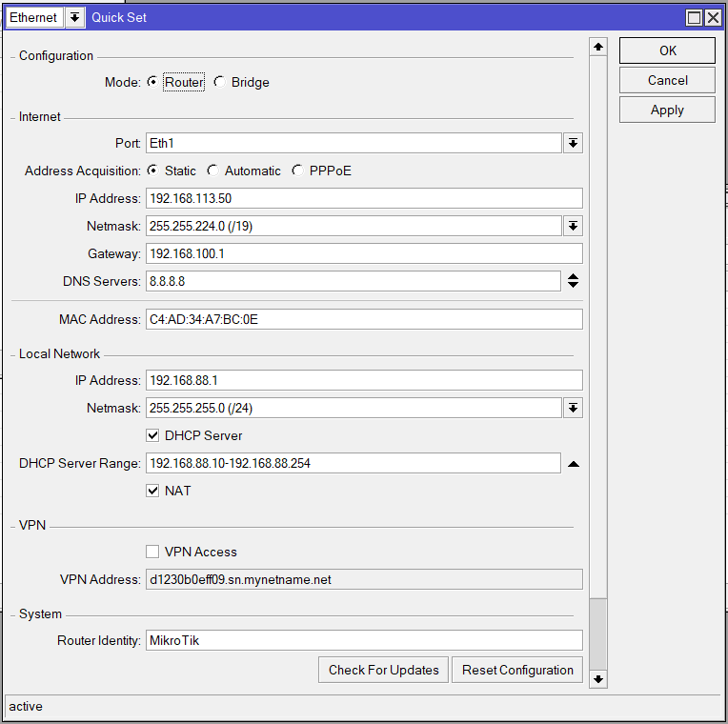Collapse the DHCP Server Range up arrow
Image resolution: width=728 pixels, height=724 pixels.
(x=574, y=464)
